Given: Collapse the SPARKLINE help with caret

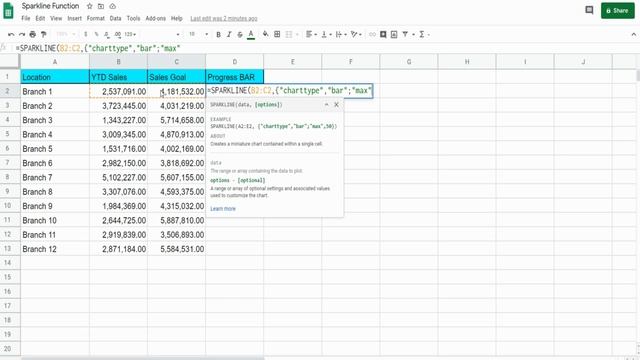Looking at the screenshot, I should click(x=327, y=105).
